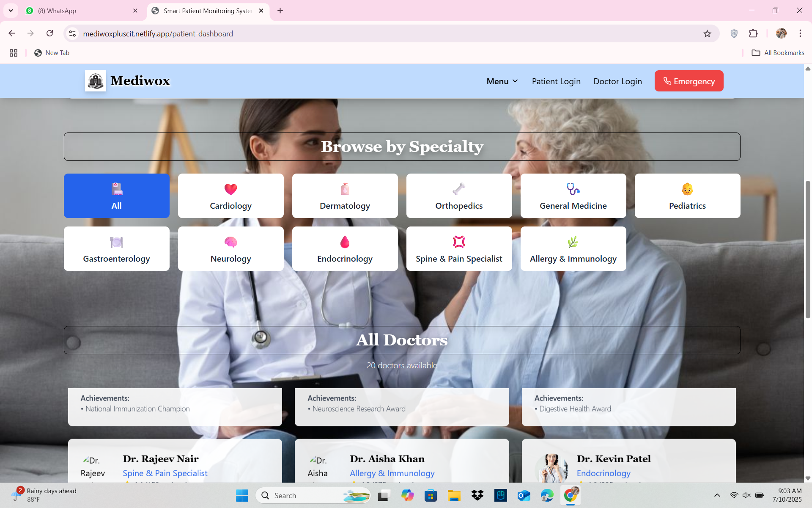Filter by Gastroenterology specialty
Image resolution: width=812 pixels, height=508 pixels.
click(116, 249)
